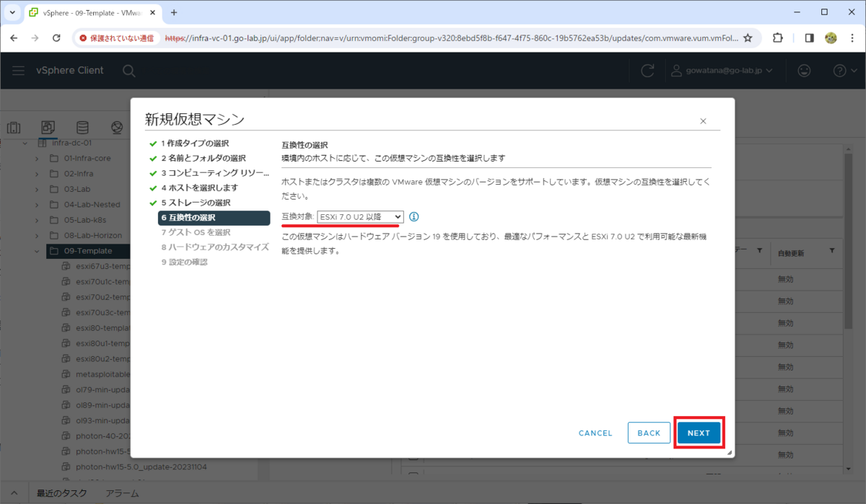Image resolution: width=866 pixels, height=504 pixels.
Task: Click the info icon beside compatibility dropdown
Action: click(x=414, y=216)
